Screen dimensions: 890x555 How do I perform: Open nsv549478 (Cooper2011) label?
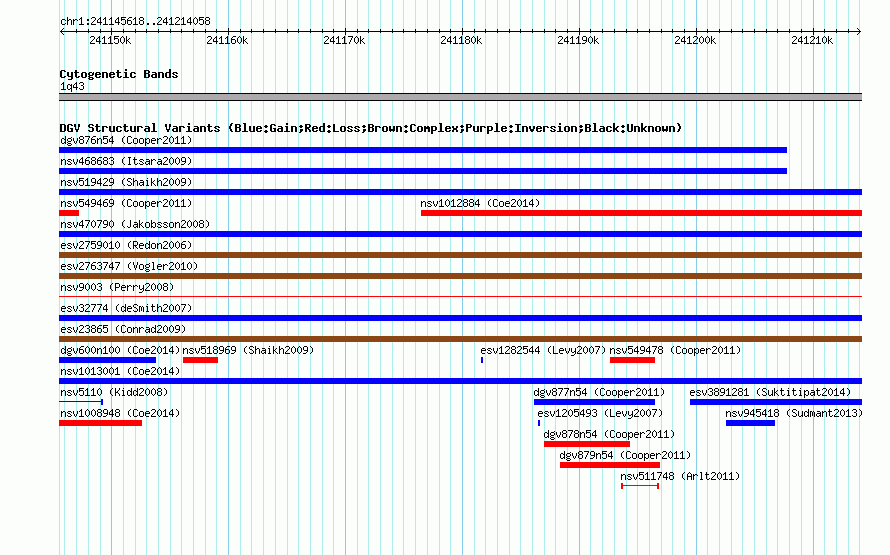pyautogui.click(x=675, y=350)
